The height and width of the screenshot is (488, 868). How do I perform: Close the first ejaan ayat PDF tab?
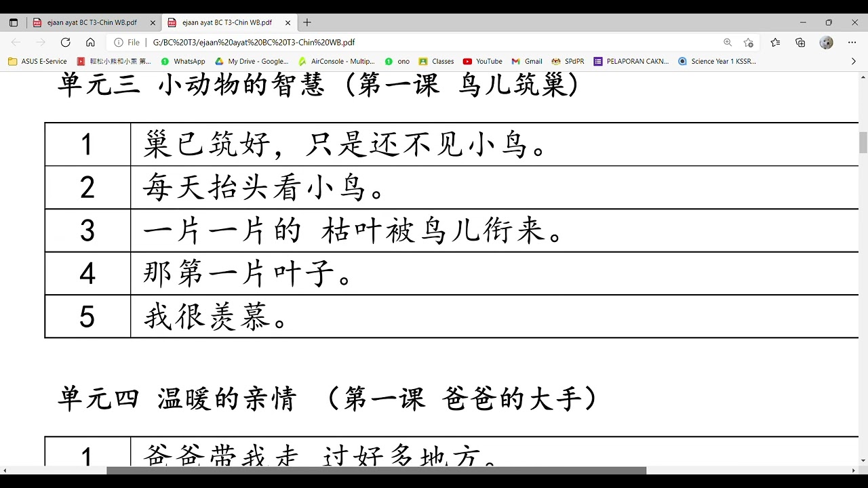pyautogui.click(x=153, y=22)
